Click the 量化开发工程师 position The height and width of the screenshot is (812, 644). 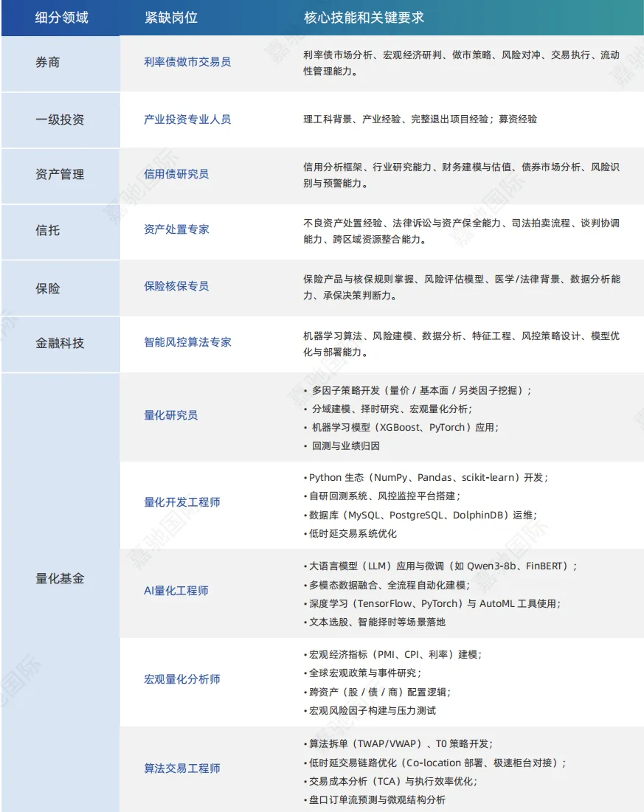(x=182, y=502)
